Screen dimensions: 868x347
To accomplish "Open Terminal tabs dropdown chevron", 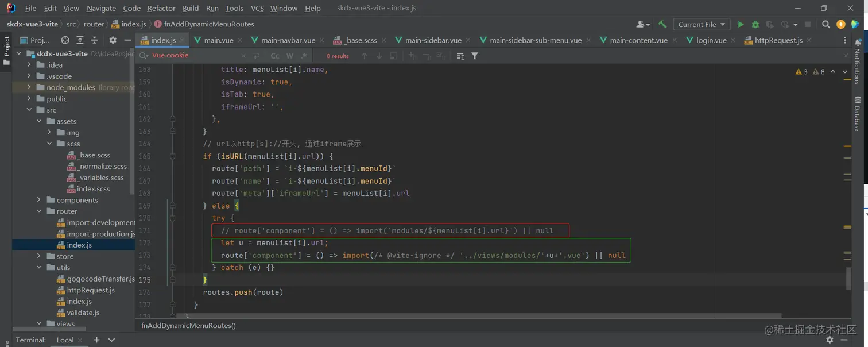I will click(111, 340).
